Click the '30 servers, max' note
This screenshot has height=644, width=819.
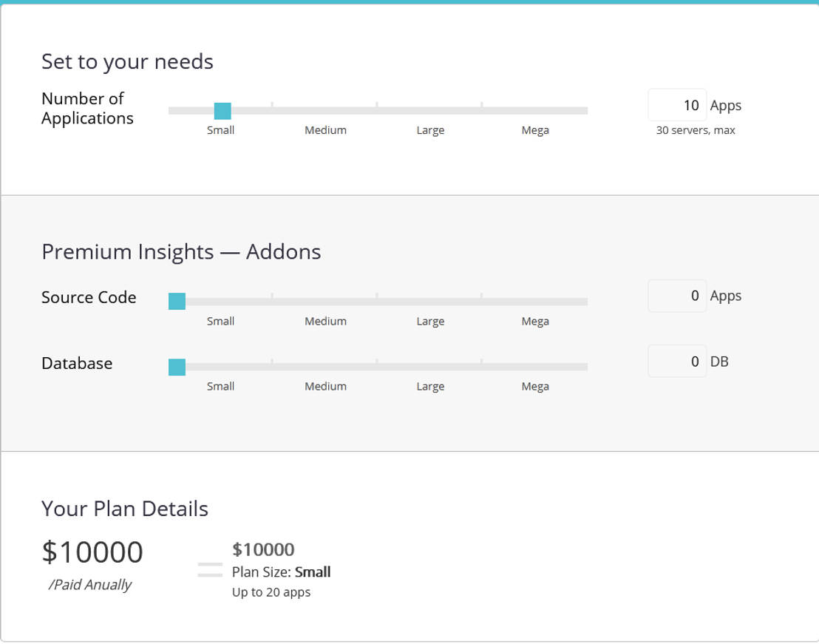(696, 130)
